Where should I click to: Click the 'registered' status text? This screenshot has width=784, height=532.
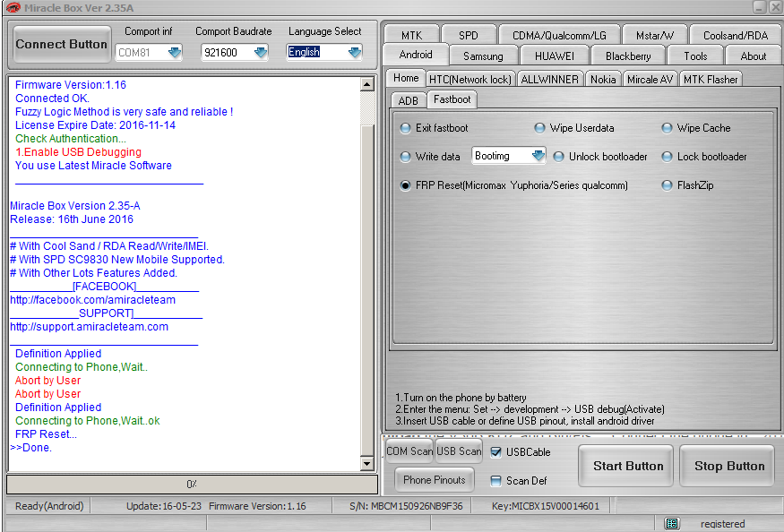click(x=722, y=524)
